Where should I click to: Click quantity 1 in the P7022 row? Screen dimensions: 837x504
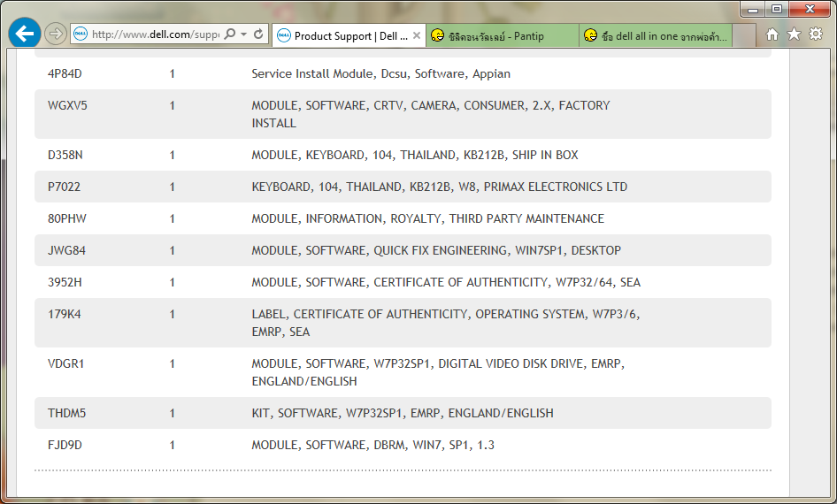tap(172, 187)
